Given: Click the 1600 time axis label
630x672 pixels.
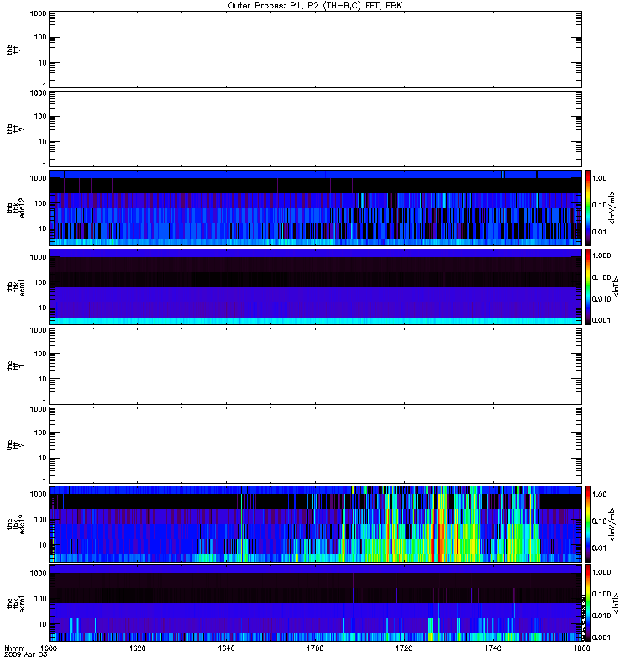Looking at the screenshot, I should click(49, 648).
